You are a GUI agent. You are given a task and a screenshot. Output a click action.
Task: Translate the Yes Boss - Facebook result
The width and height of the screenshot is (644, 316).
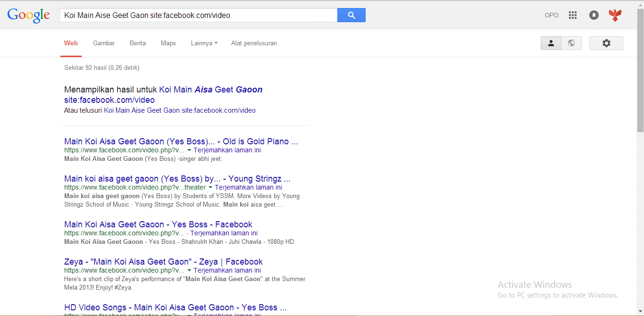224,233
